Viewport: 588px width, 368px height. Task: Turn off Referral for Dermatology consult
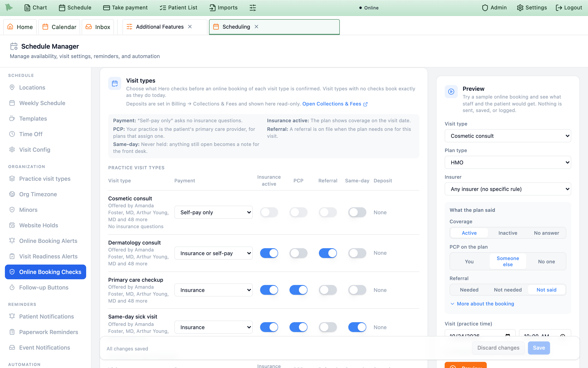coord(328,253)
